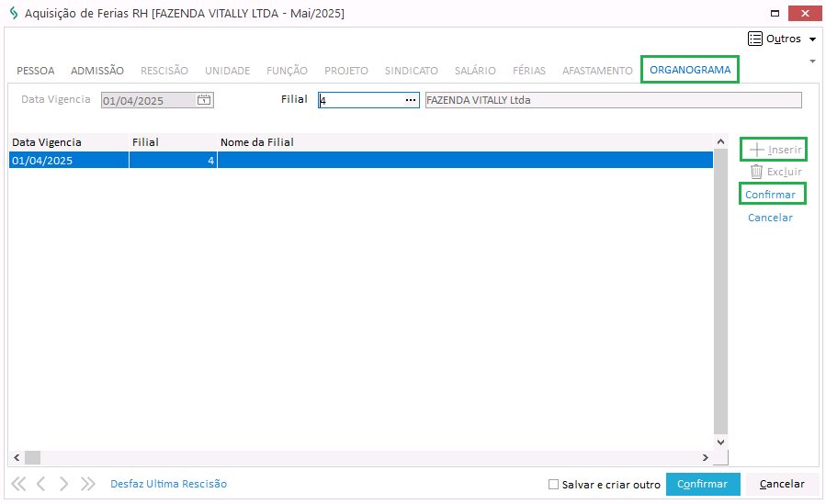Open the AFASTAMENTO tab
Image resolution: width=826 pixels, height=504 pixels.
[597, 71]
